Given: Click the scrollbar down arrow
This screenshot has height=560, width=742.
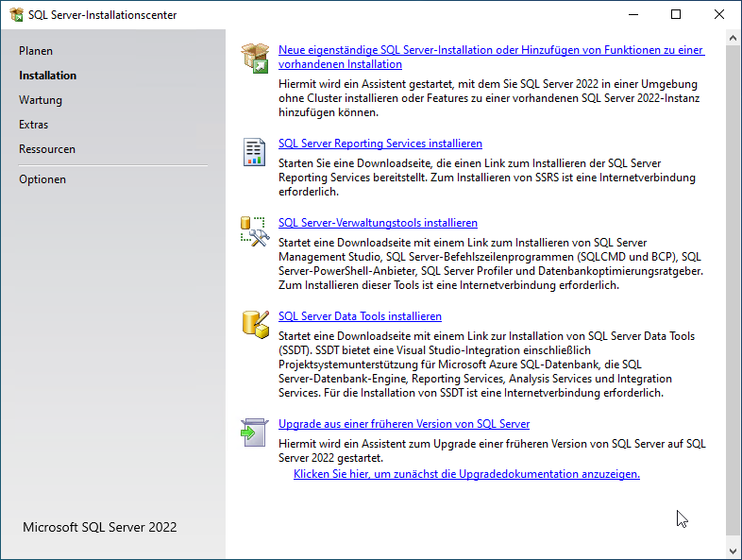Looking at the screenshot, I should 733,552.
